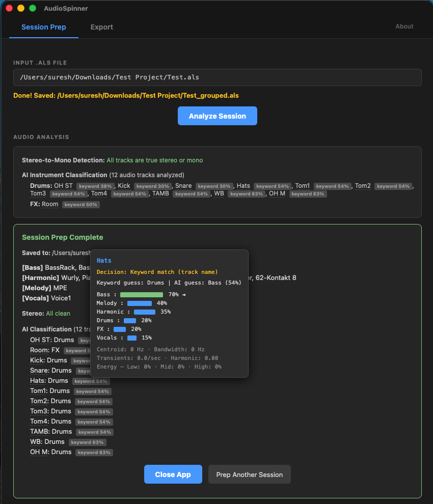Click the Tom1 keyword badge in AI Classification list

point(92,391)
